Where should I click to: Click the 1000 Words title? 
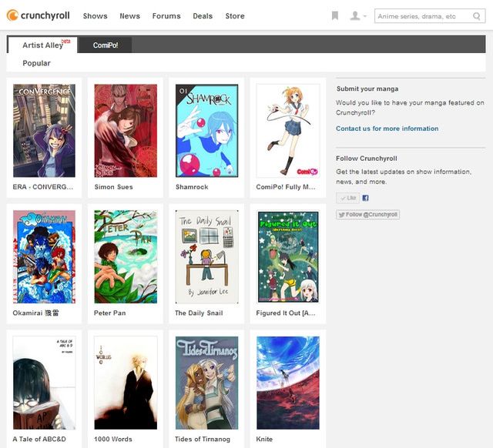(x=113, y=439)
